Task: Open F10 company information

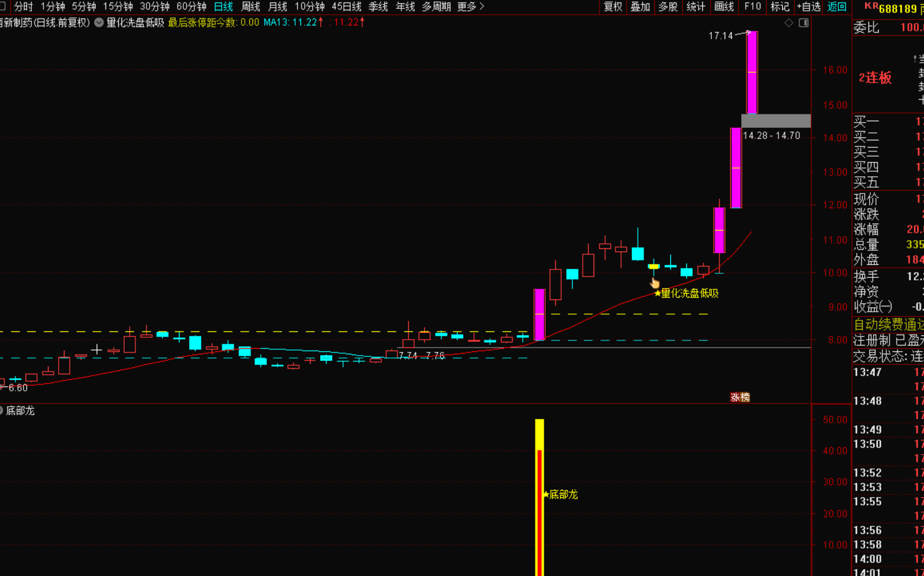Action: [x=753, y=6]
